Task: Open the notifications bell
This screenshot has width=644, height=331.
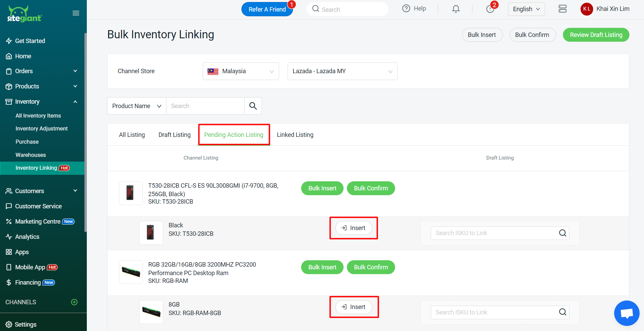Action: click(x=456, y=9)
